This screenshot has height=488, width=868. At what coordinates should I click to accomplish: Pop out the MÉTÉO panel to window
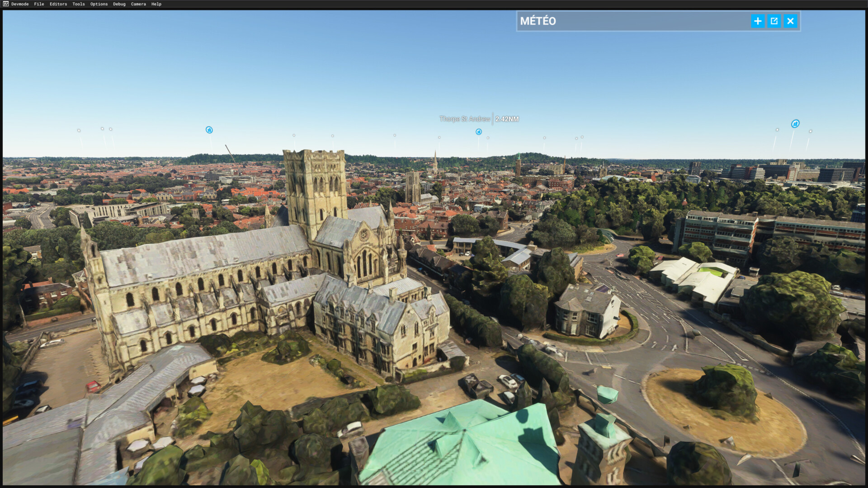tap(774, 21)
